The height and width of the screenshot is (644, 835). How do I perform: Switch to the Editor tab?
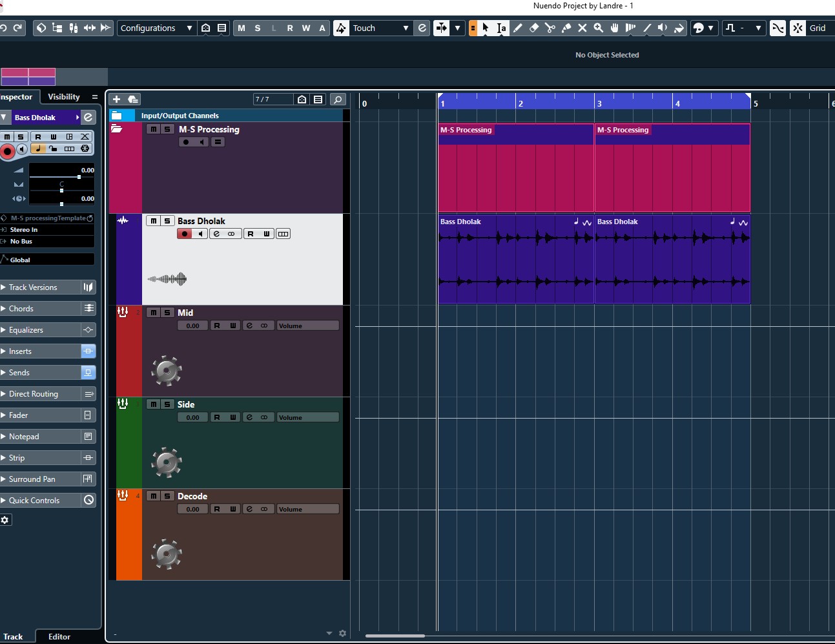(x=59, y=636)
